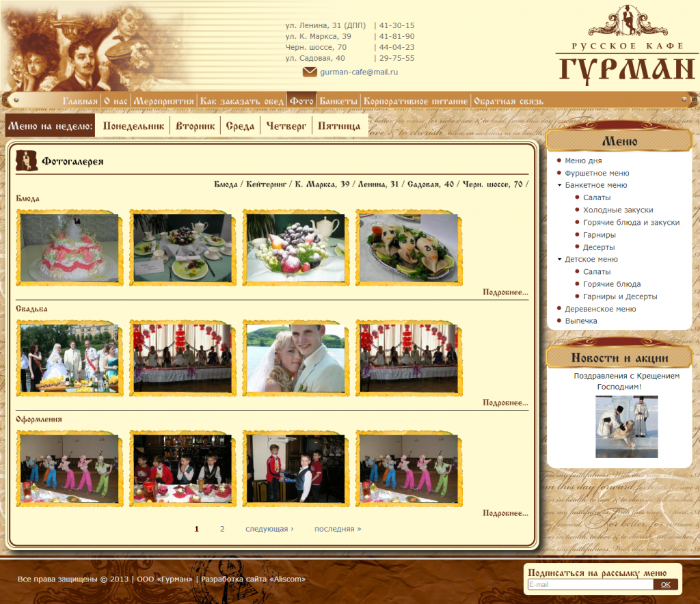Click the Гурман cafe logo

[x=625, y=46]
